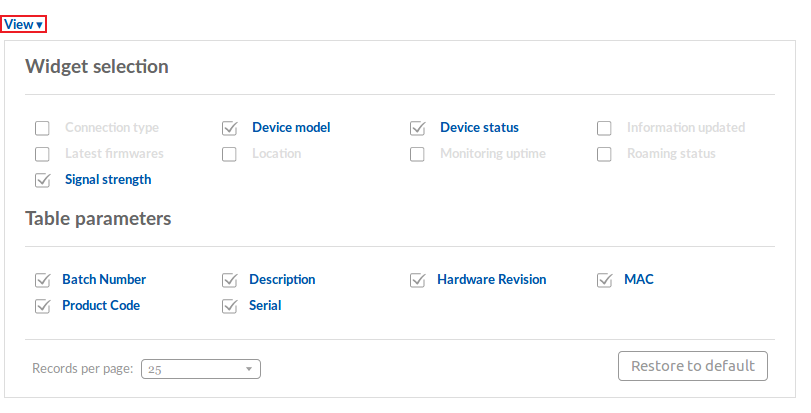Disable the Device status widget

pos(418,128)
